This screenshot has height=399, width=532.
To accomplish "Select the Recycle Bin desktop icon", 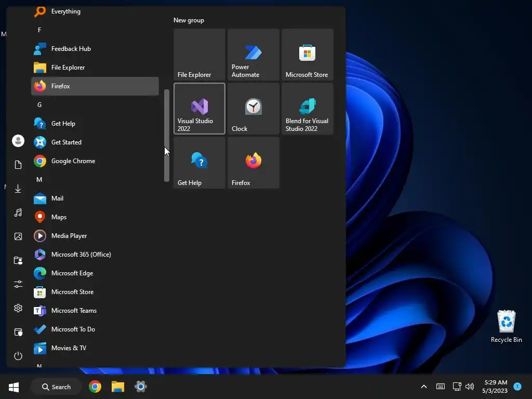I will pos(506,327).
